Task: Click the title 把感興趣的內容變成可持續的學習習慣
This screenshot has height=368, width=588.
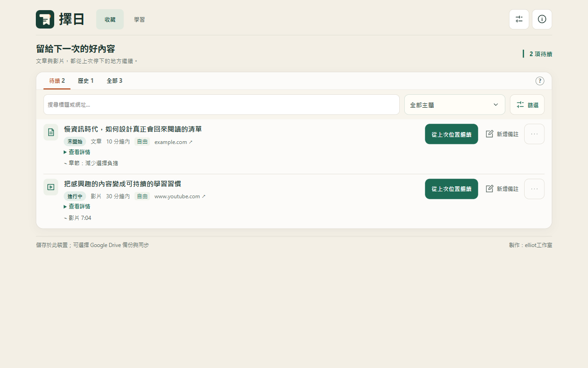Action: (123, 184)
